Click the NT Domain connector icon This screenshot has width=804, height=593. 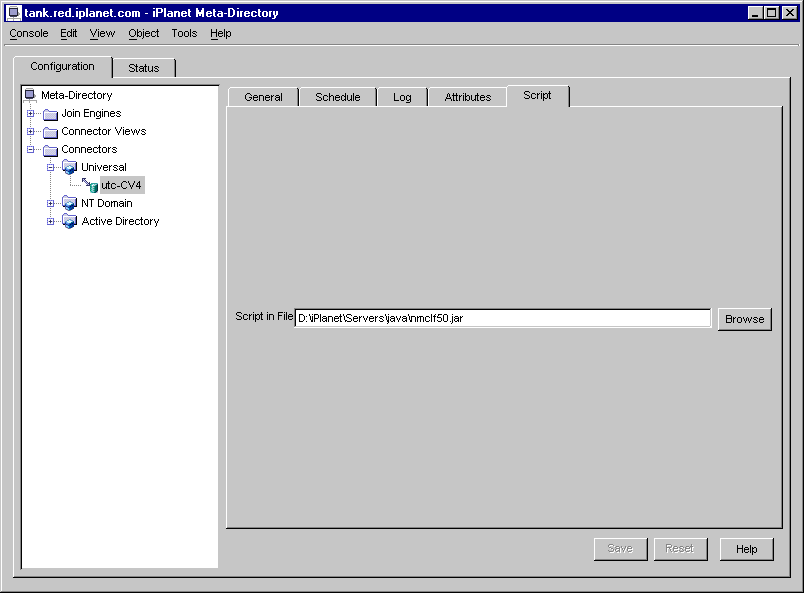pos(70,204)
